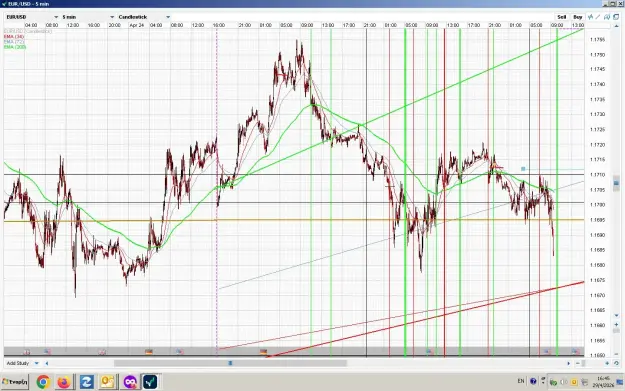Open the system clock showing 16:46
625x391 pixels.
[603, 382]
